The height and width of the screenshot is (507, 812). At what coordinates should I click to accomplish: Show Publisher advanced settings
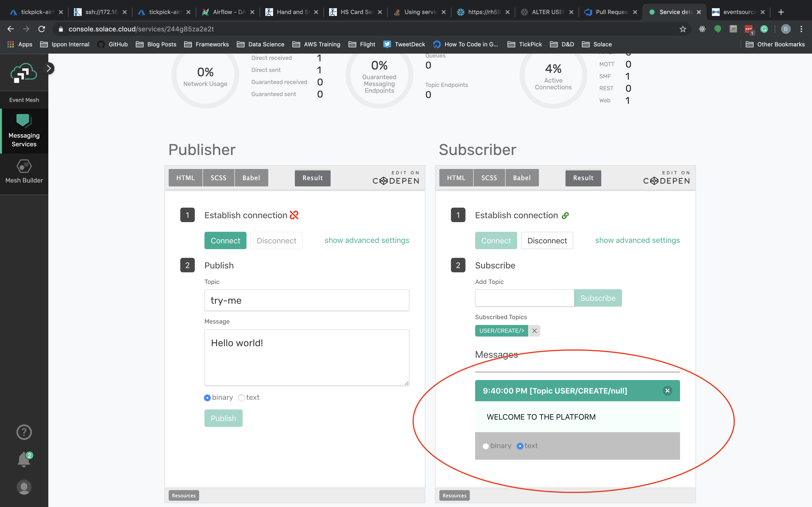pyautogui.click(x=367, y=240)
